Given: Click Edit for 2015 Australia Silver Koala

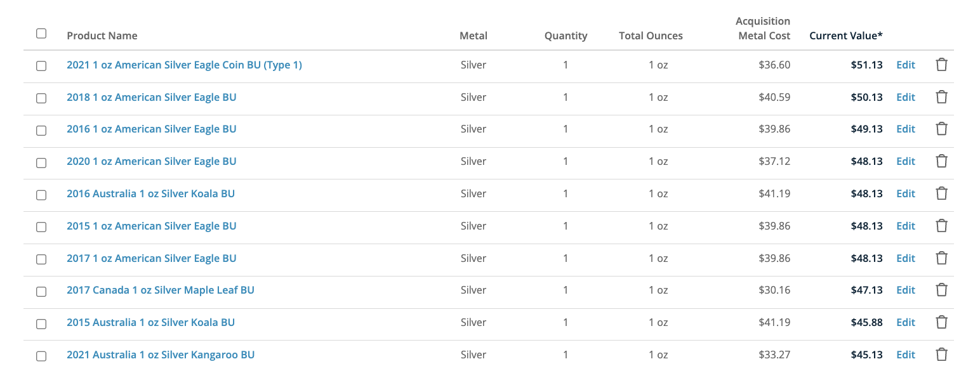Looking at the screenshot, I should point(906,322).
